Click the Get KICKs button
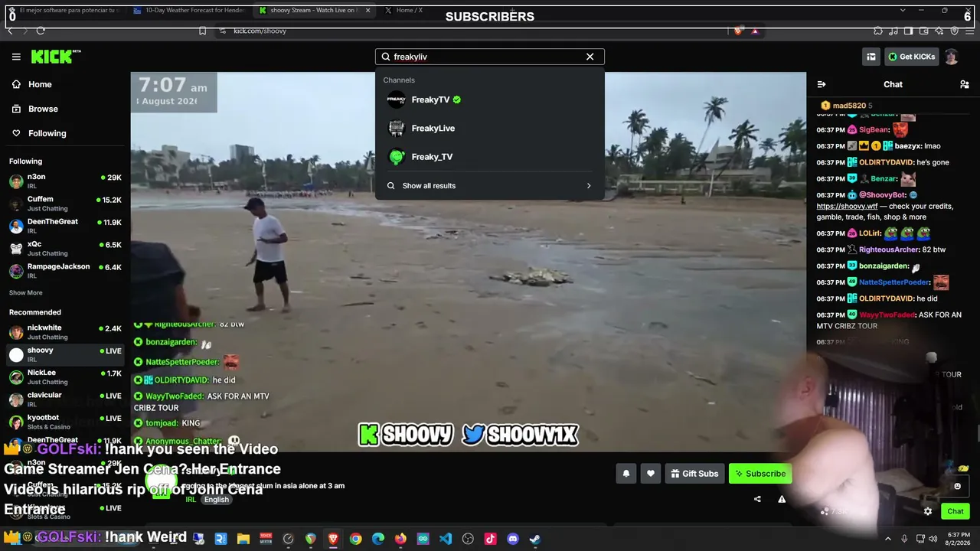 (x=911, y=57)
